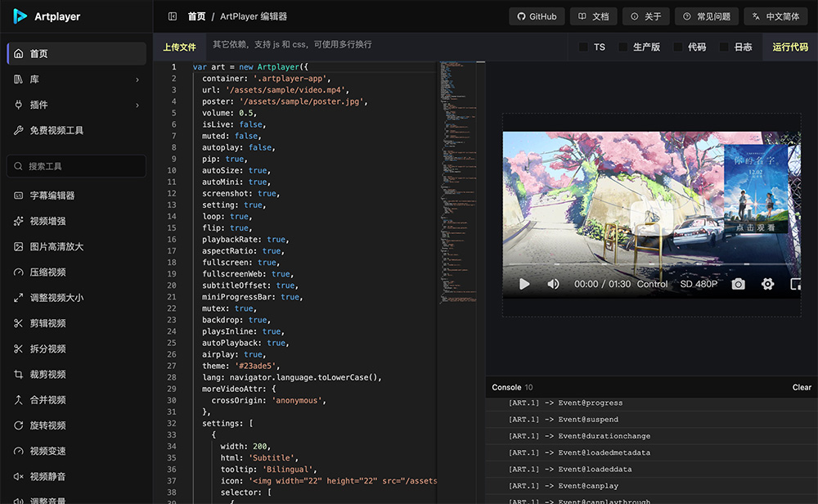
Task: Open the 关于 about button
Action: pyautogui.click(x=646, y=16)
